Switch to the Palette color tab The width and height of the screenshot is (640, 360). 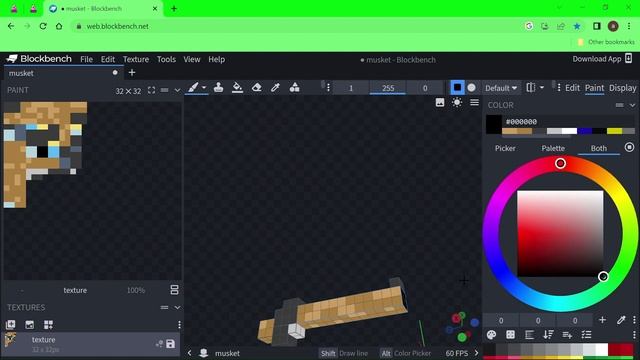[x=553, y=148]
